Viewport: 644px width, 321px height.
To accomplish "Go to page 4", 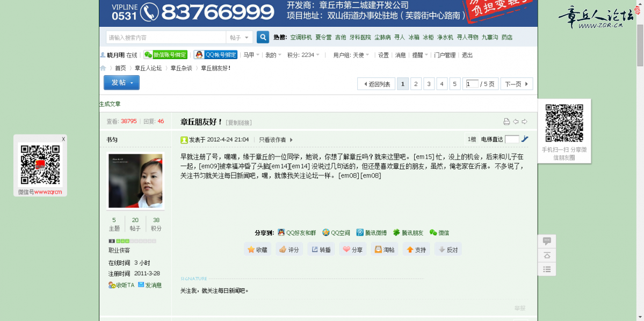I will pos(442,84).
